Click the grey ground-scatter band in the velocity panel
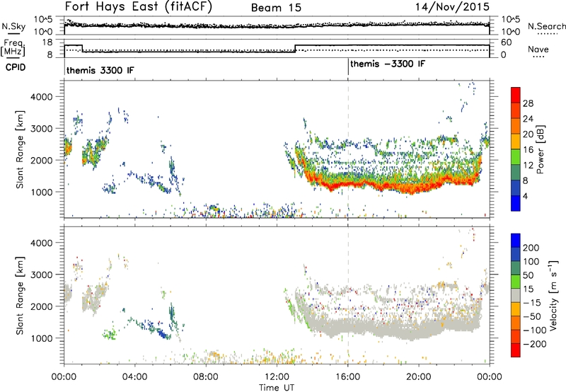This screenshot has width=566, height=392. coord(393,328)
